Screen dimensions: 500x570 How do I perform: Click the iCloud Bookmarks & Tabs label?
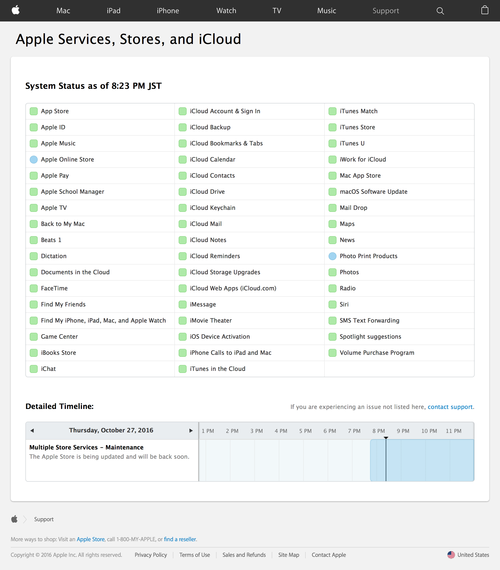[x=226, y=143]
